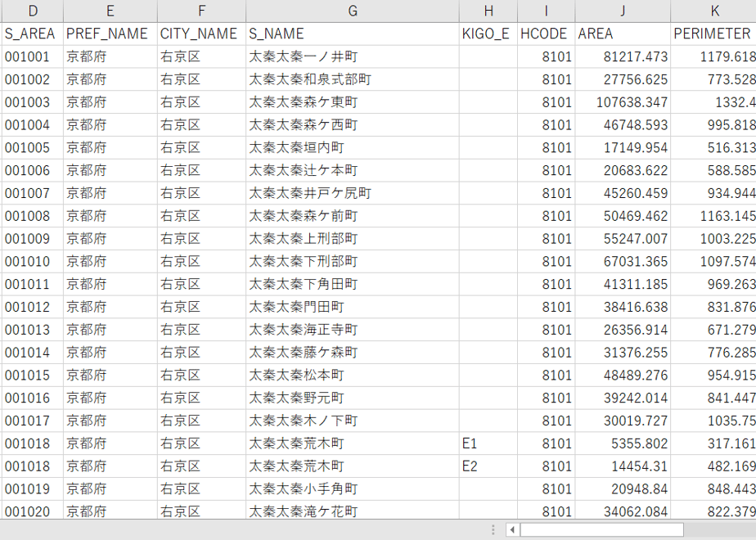
Task: Click 右京区 in row 001012
Action: tap(201, 307)
